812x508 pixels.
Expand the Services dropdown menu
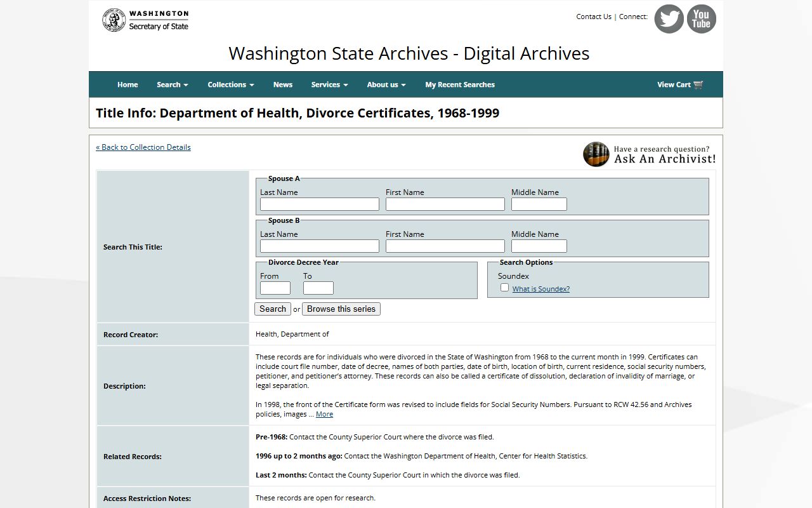point(329,84)
